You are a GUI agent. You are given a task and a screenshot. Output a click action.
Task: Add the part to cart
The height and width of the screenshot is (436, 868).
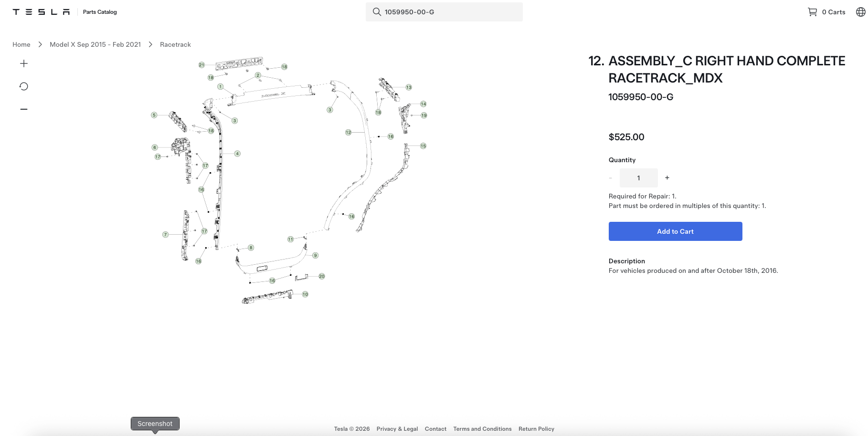pyautogui.click(x=675, y=231)
